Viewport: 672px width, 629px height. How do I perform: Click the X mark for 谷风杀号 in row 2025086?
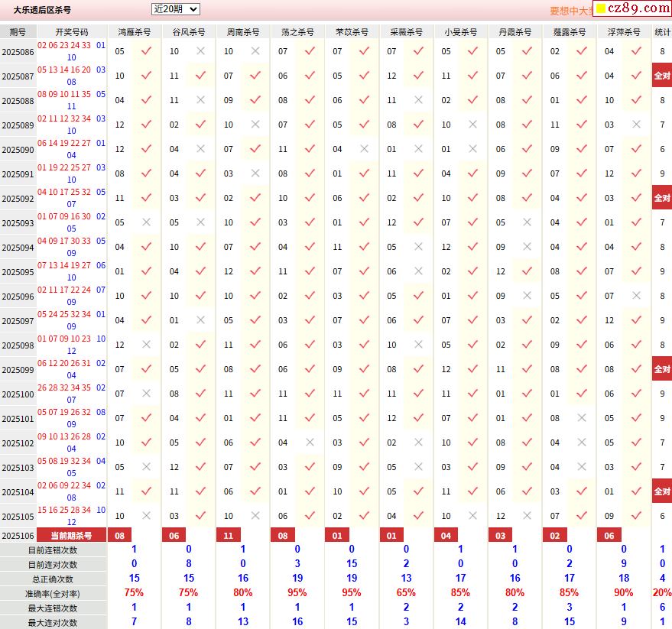point(200,51)
